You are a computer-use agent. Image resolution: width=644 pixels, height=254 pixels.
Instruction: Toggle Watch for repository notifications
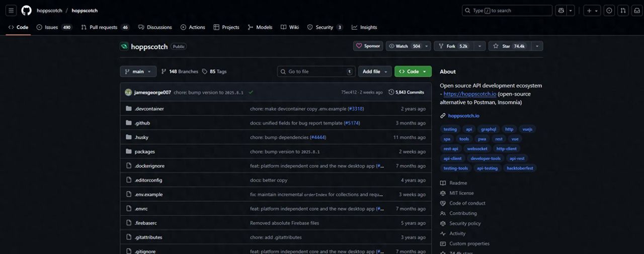click(404, 46)
